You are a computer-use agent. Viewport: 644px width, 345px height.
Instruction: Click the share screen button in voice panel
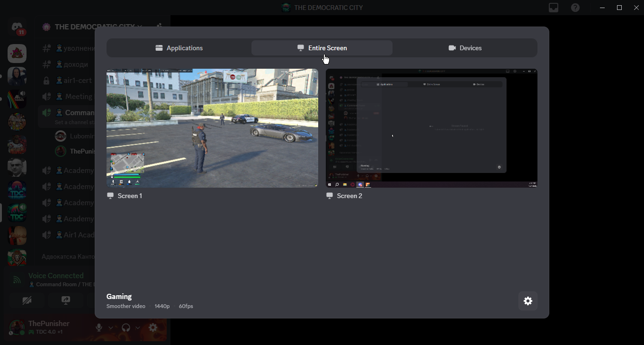tap(66, 300)
